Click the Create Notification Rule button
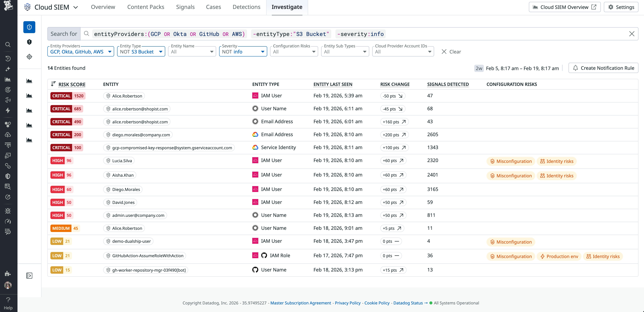The height and width of the screenshot is (312, 644). click(603, 68)
